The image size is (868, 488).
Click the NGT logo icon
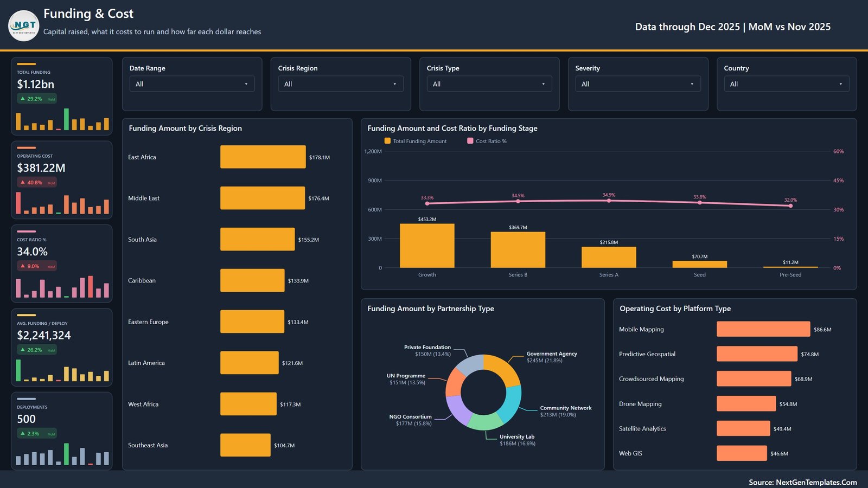point(24,25)
